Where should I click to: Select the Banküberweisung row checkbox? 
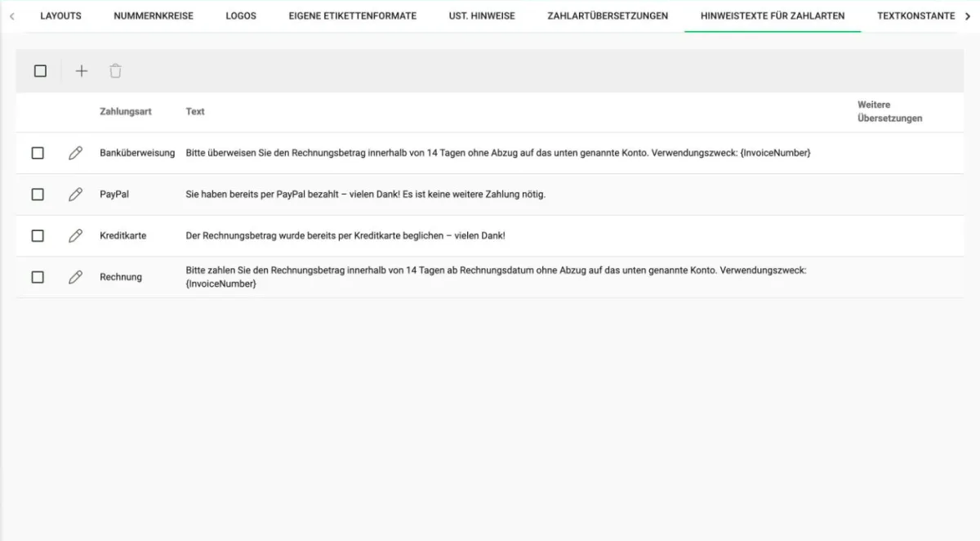pos(38,153)
